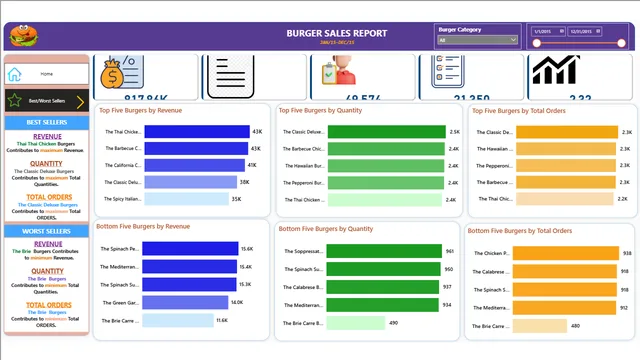Click the money bag revenue card icon

tap(122, 72)
